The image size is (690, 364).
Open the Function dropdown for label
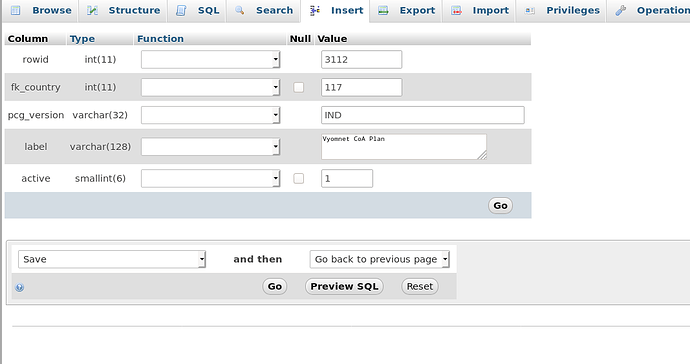(x=210, y=147)
